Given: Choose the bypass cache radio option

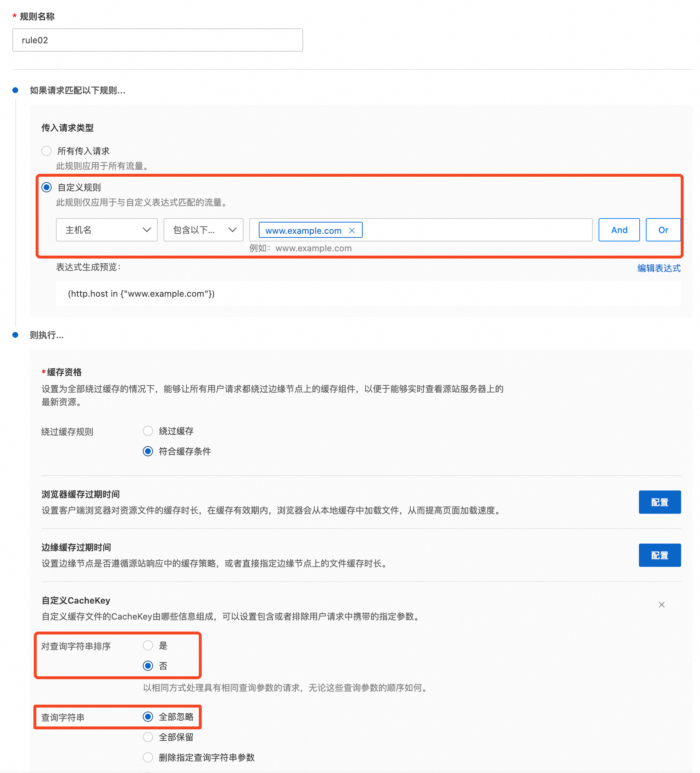Looking at the screenshot, I should pos(148,431).
